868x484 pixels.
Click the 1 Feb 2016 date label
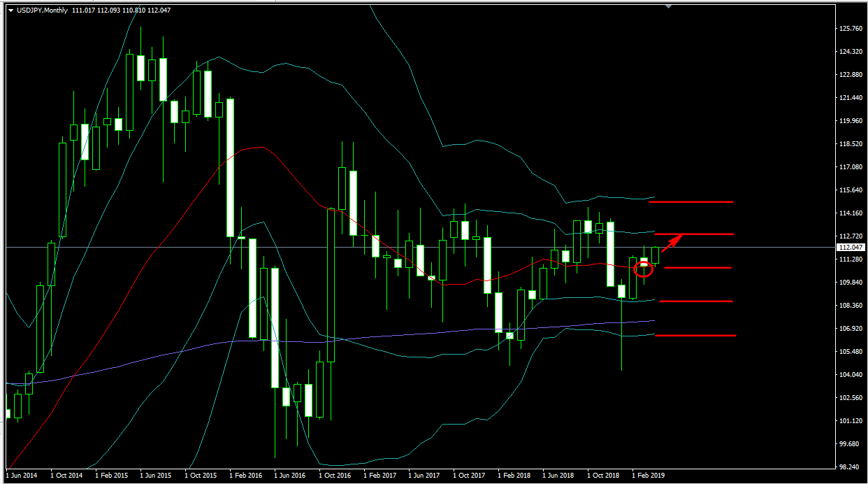point(245,476)
